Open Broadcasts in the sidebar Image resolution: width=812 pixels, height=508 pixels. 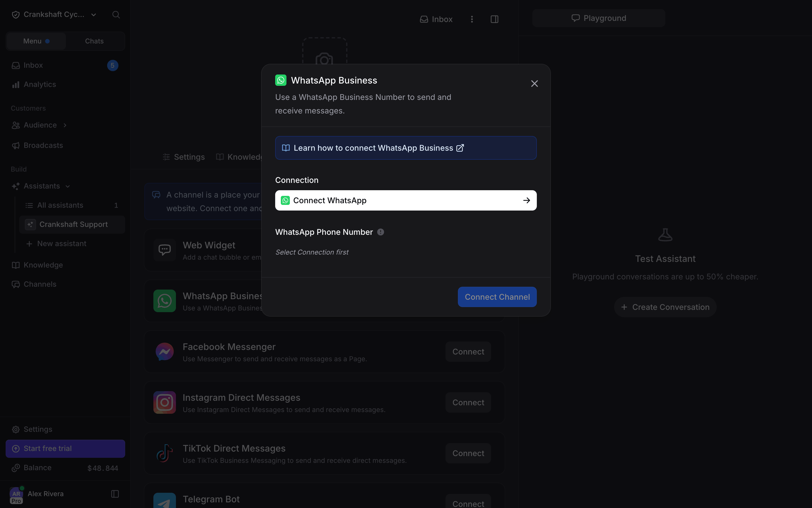click(65, 145)
